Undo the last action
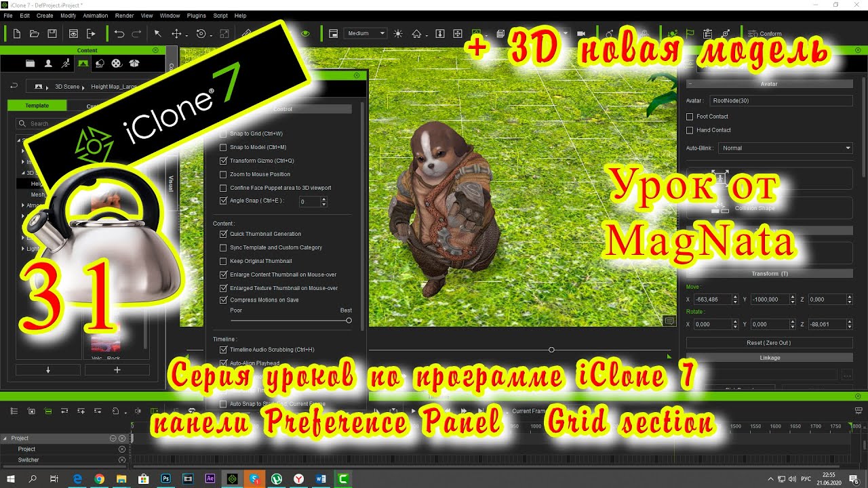868x488 pixels. [119, 33]
